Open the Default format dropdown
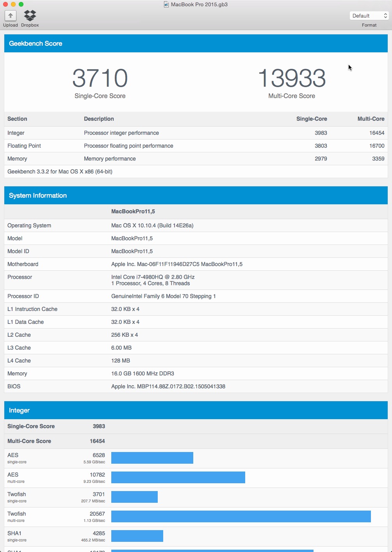Image resolution: width=392 pixels, height=552 pixels. pos(369,16)
